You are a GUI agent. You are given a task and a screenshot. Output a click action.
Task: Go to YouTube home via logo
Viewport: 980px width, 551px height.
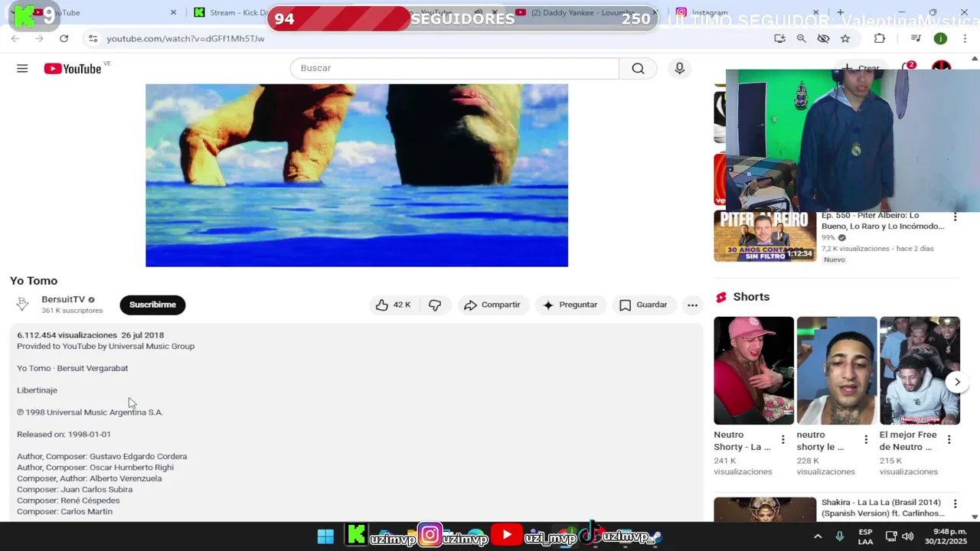(x=72, y=69)
